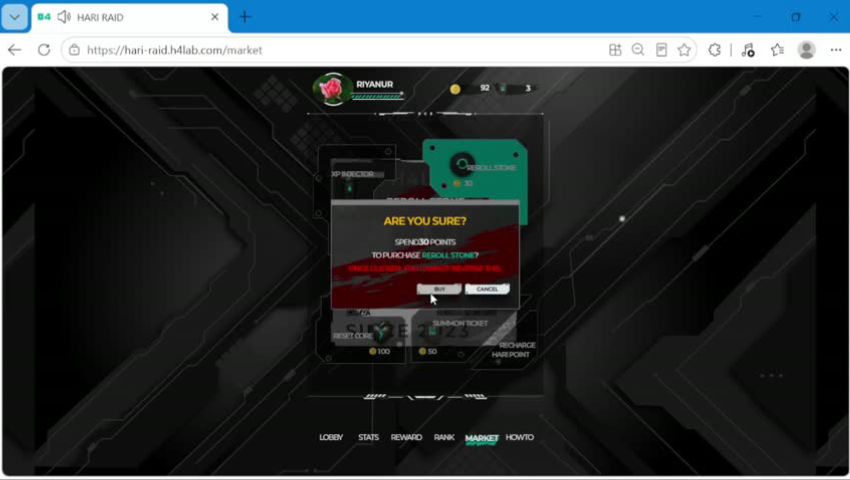Select the MARKET tab

[481, 438]
